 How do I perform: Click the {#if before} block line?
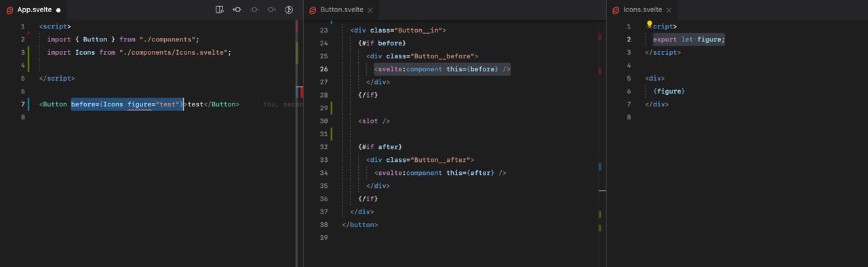pos(382,43)
